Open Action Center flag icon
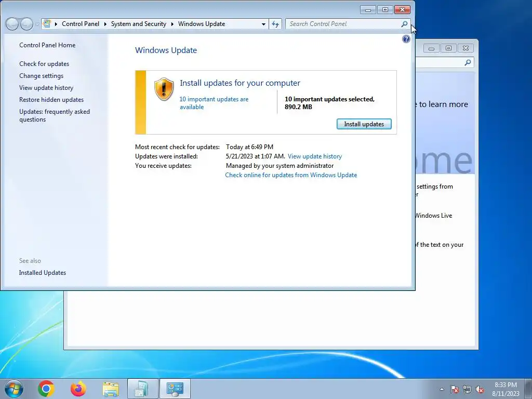The width and height of the screenshot is (532, 399). pos(455,389)
